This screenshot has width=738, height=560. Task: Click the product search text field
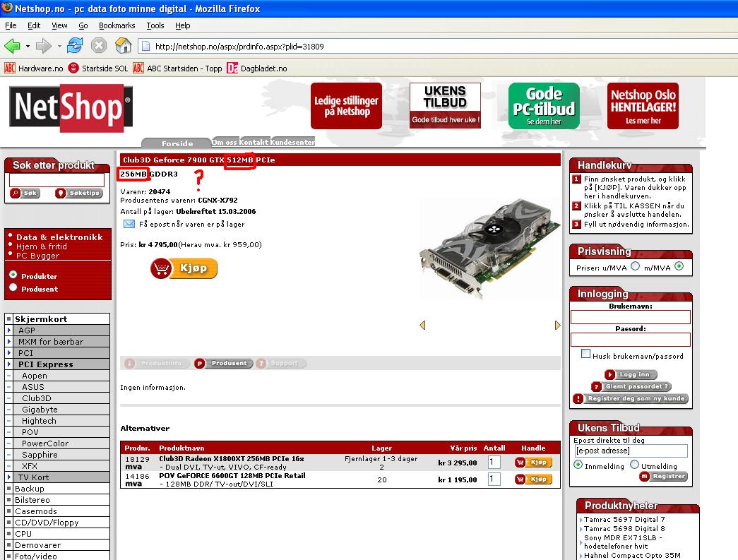56,180
